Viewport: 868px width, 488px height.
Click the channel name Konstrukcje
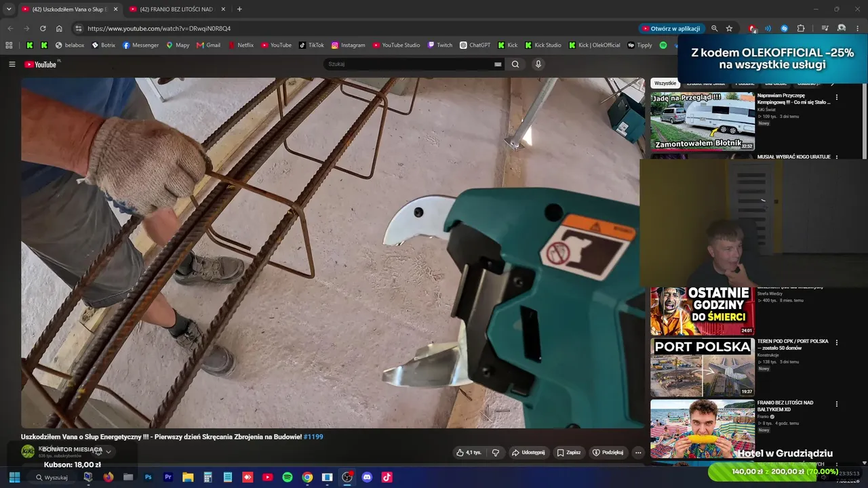tap(768, 355)
